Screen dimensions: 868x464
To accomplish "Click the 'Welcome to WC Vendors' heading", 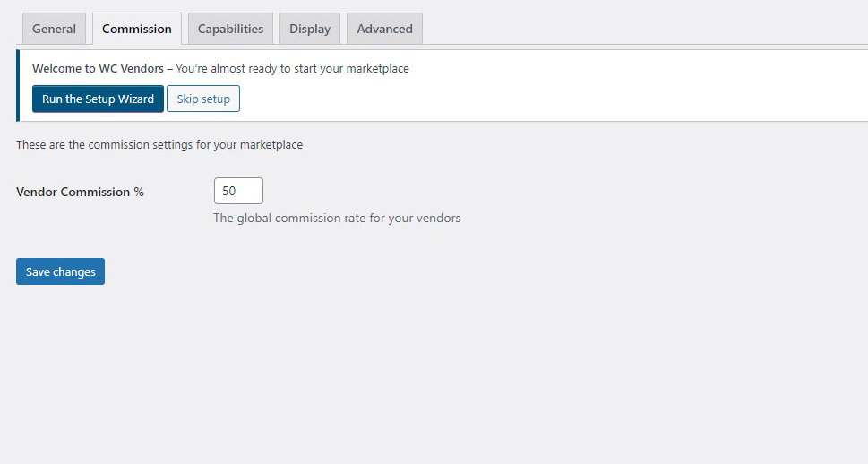I will 98,69.
